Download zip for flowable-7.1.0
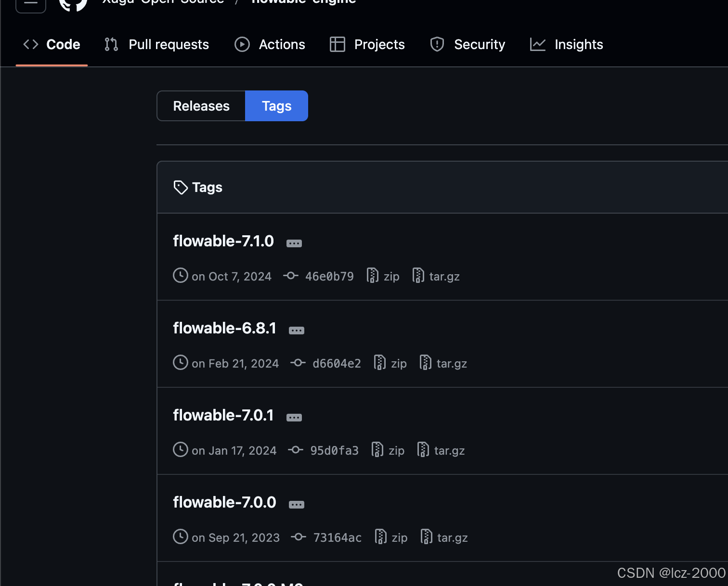The image size is (728, 586). [391, 277]
